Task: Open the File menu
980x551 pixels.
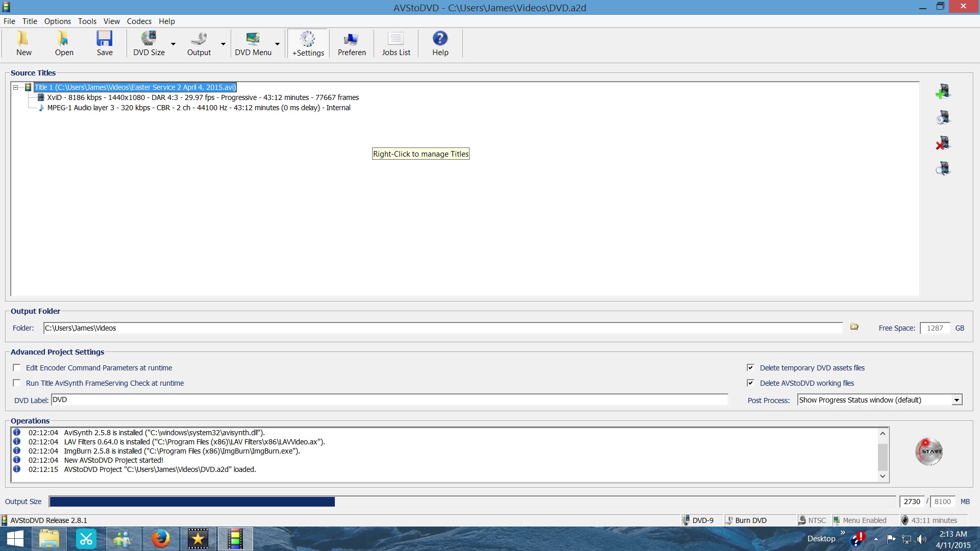Action: point(9,21)
